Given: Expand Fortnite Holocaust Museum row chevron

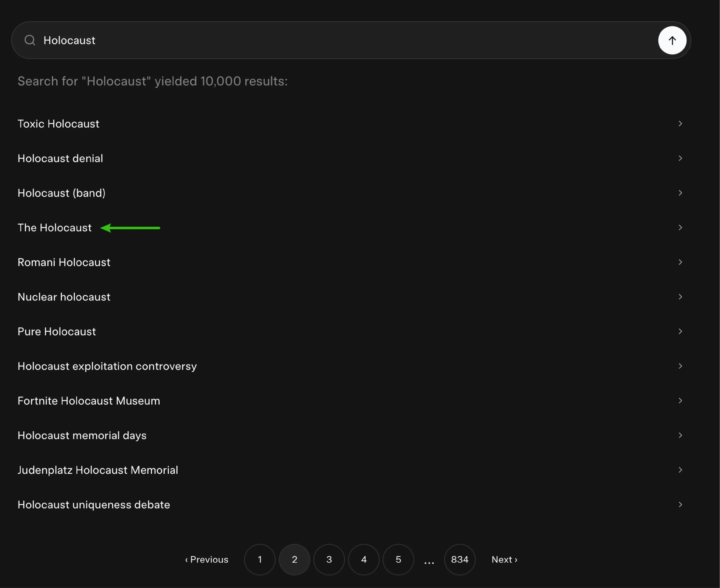Looking at the screenshot, I should 680,401.
